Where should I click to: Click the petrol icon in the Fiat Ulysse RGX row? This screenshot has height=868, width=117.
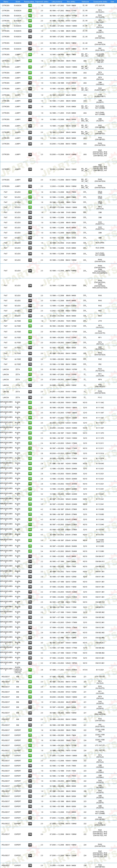(30, 332)
